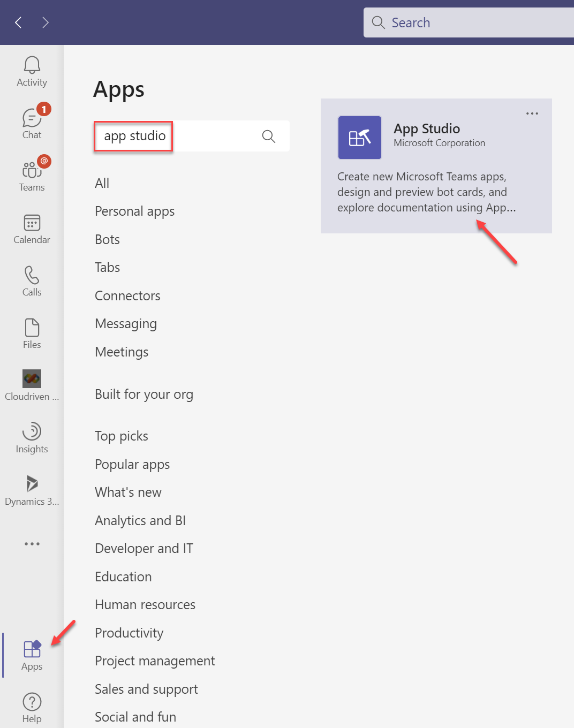Open Dynamics 365 sidebar app
574x728 pixels.
click(32, 484)
